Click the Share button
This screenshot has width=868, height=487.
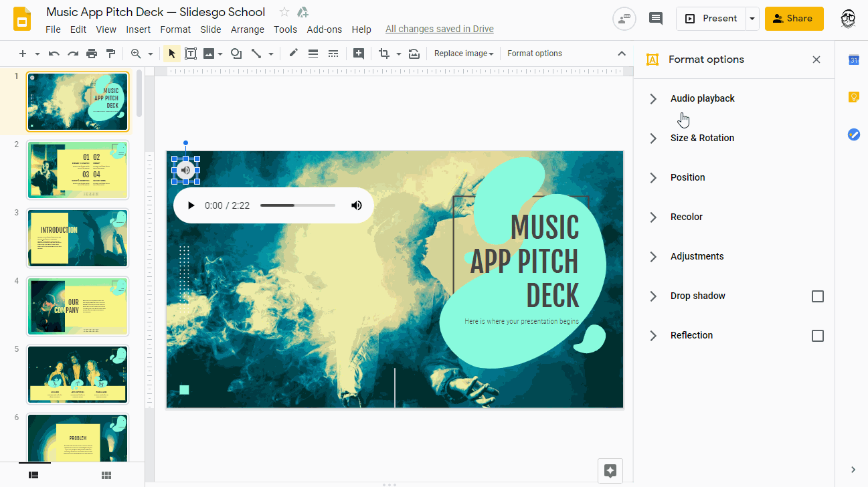(x=794, y=18)
